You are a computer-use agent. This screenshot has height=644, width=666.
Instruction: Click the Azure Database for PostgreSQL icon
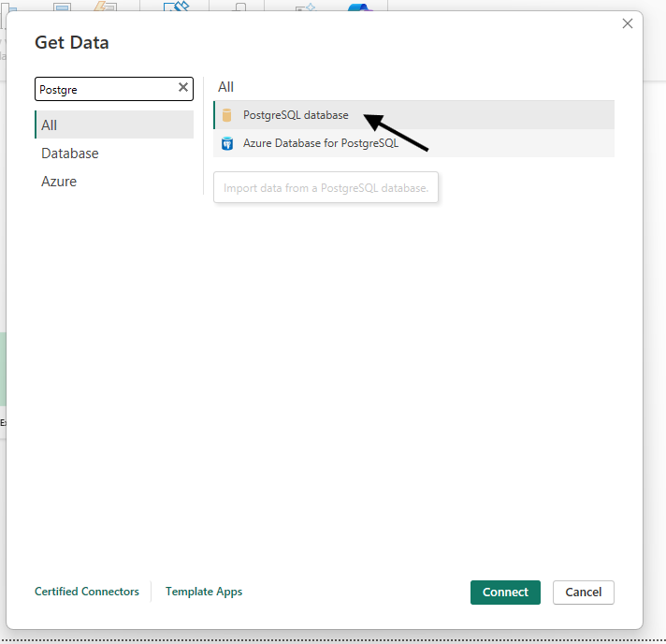pos(227,143)
